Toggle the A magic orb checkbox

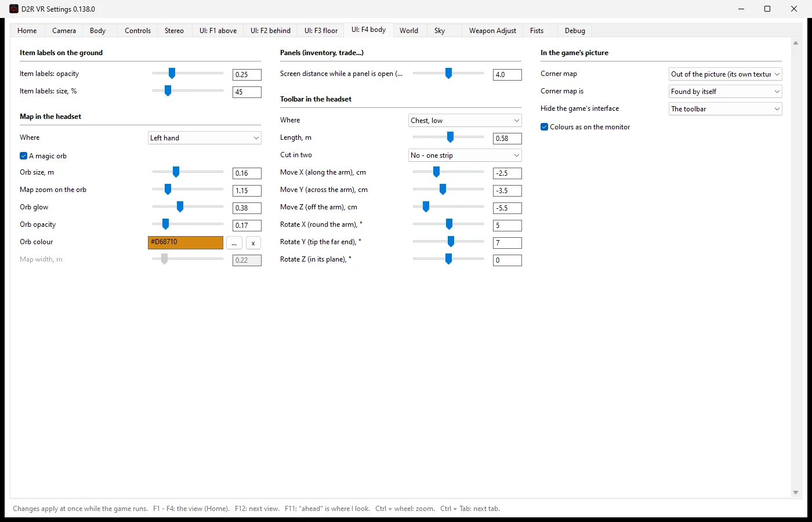(24, 156)
